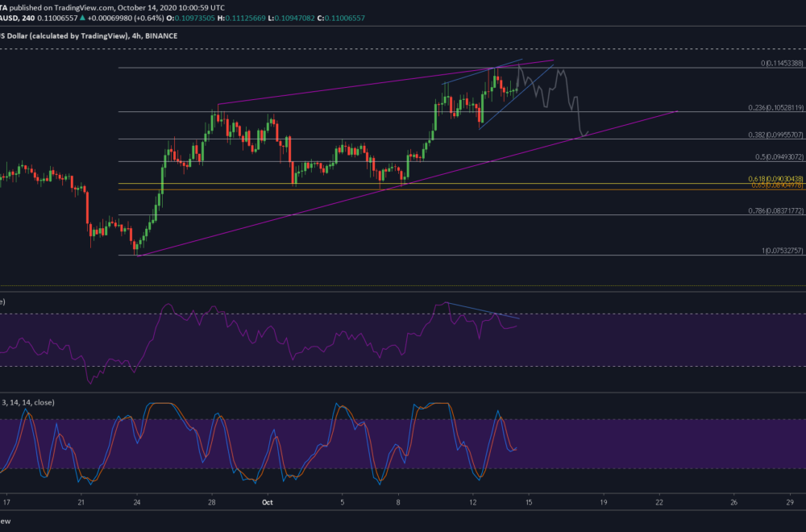The height and width of the screenshot is (532, 806).
Task: Click the close price 'C:0.11006557'
Action: coord(341,18)
